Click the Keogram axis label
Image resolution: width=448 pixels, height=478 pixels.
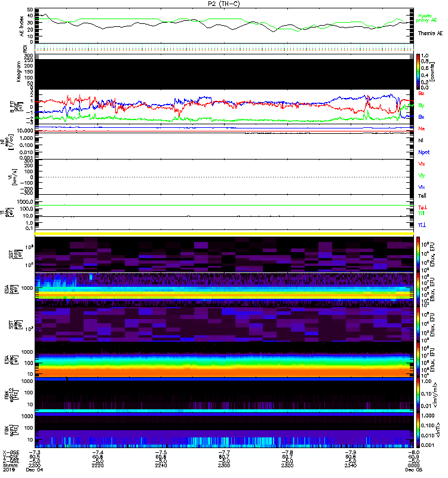19,72
